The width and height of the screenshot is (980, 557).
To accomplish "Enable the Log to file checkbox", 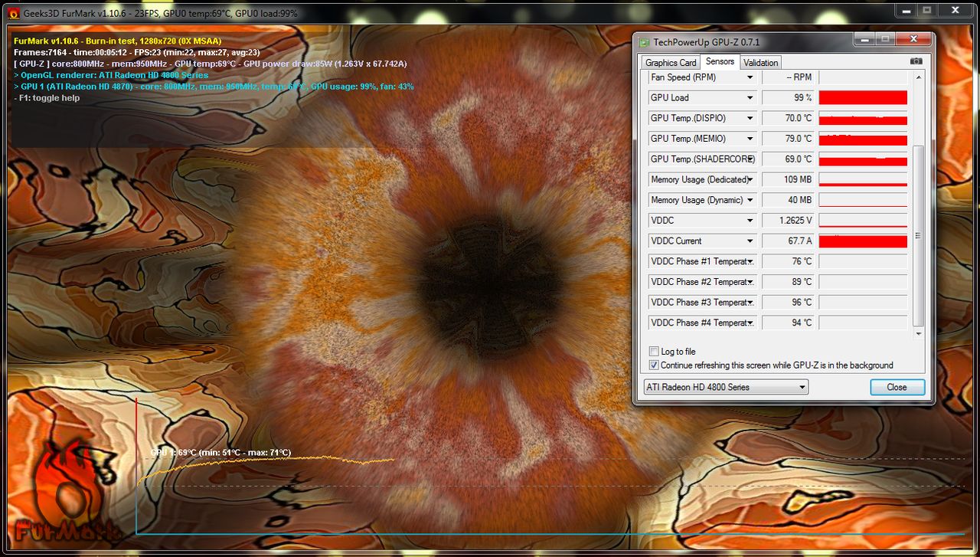I will [x=654, y=352].
